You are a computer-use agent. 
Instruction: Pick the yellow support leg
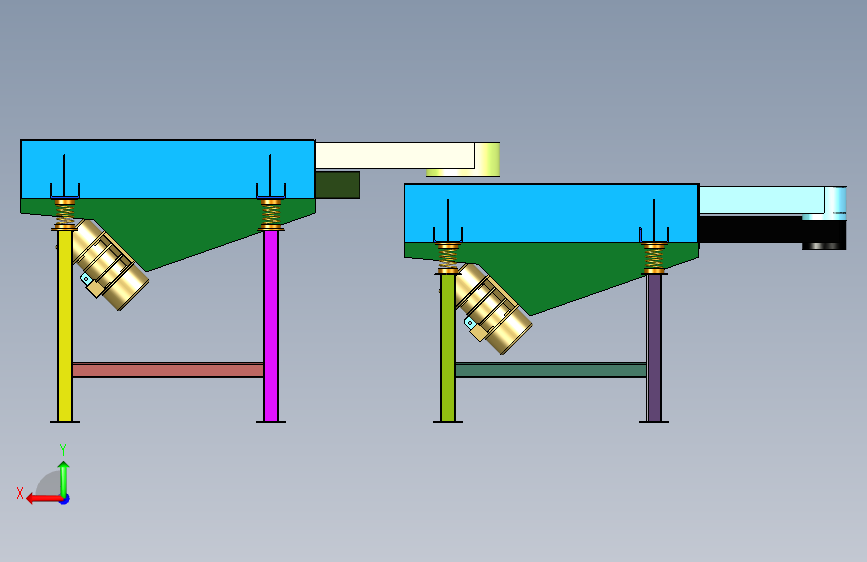click(65, 325)
